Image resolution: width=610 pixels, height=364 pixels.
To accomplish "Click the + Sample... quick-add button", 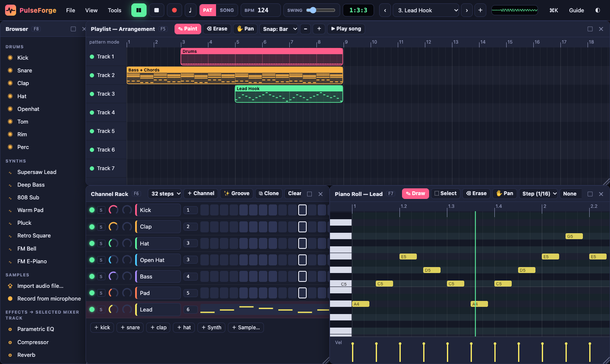I will [246, 328].
